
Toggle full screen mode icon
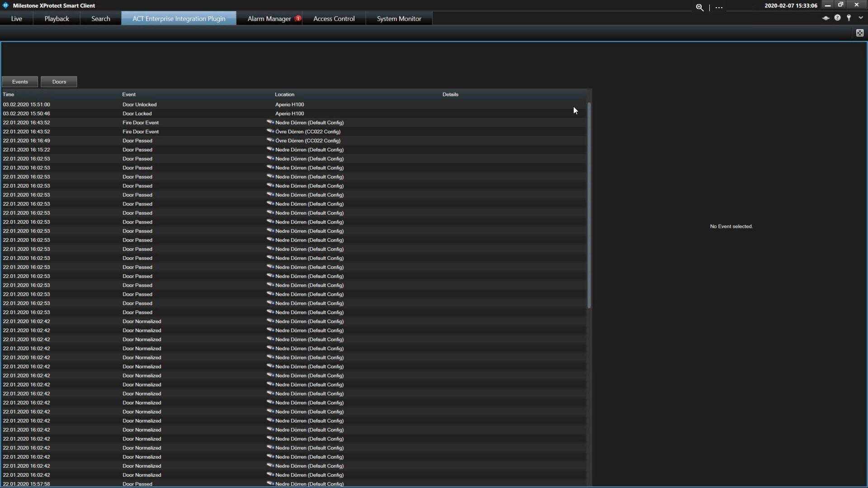coord(860,33)
